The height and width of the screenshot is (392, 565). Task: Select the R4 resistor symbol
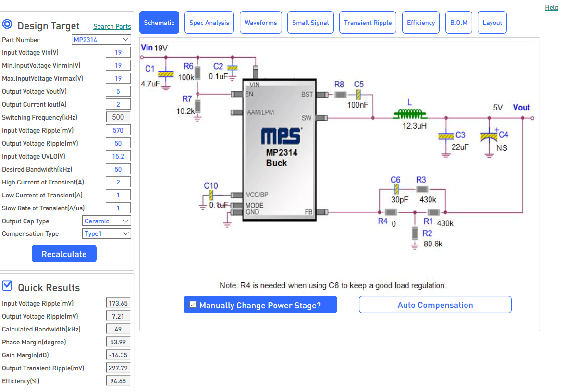pyautogui.click(x=391, y=212)
